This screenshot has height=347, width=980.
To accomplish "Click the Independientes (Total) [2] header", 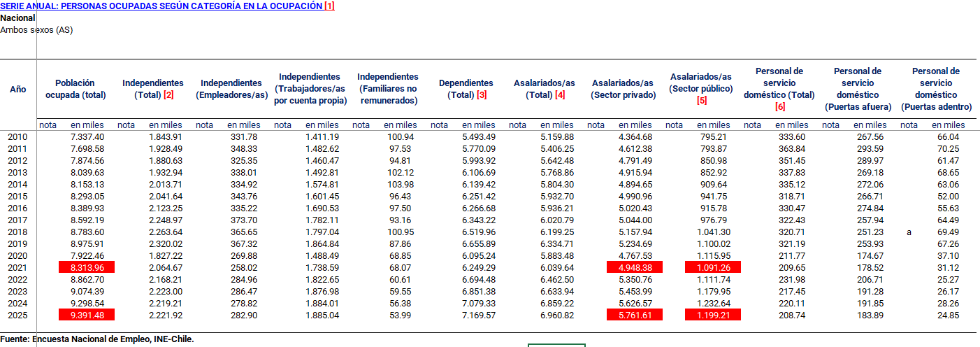I will coord(152,89).
